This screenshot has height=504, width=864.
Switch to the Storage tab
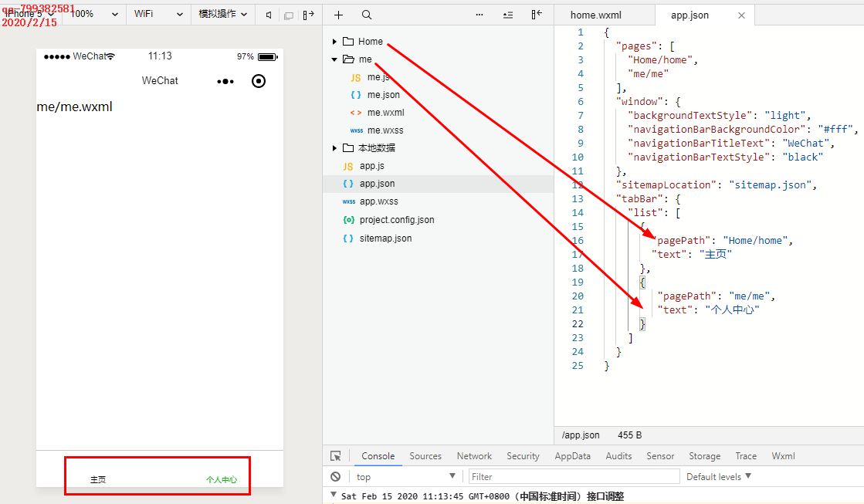704,455
